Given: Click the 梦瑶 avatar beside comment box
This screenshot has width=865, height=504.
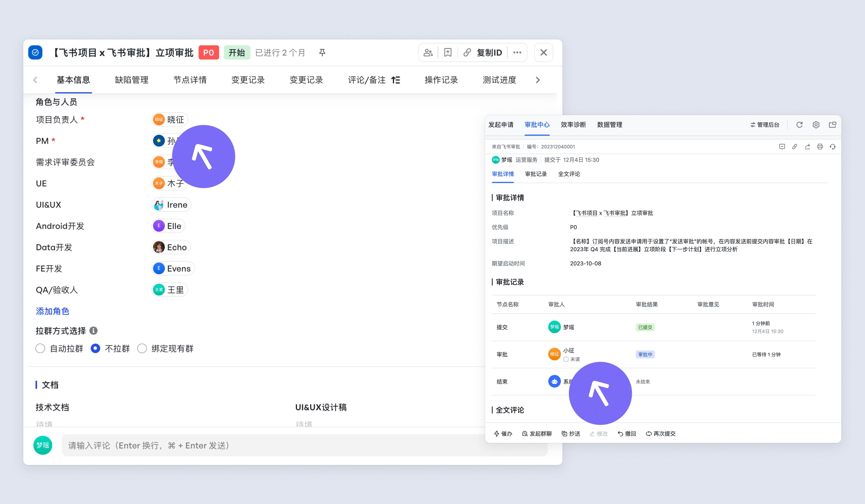Looking at the screenshot, I should 43,445.
